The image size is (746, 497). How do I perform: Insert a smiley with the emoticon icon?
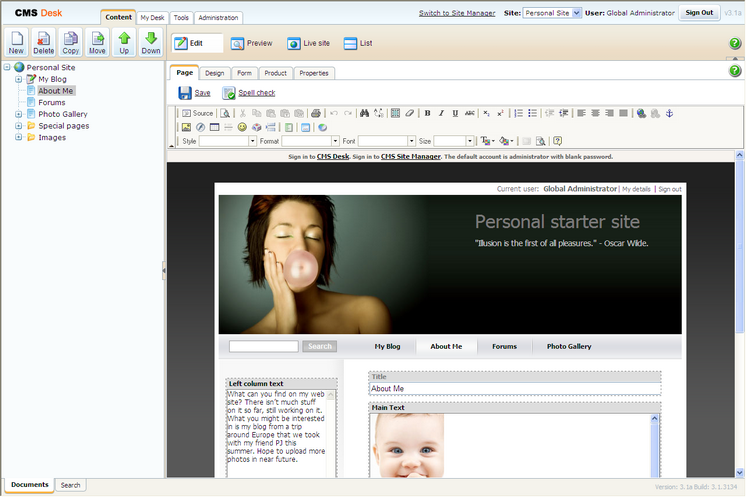point(242,127)
